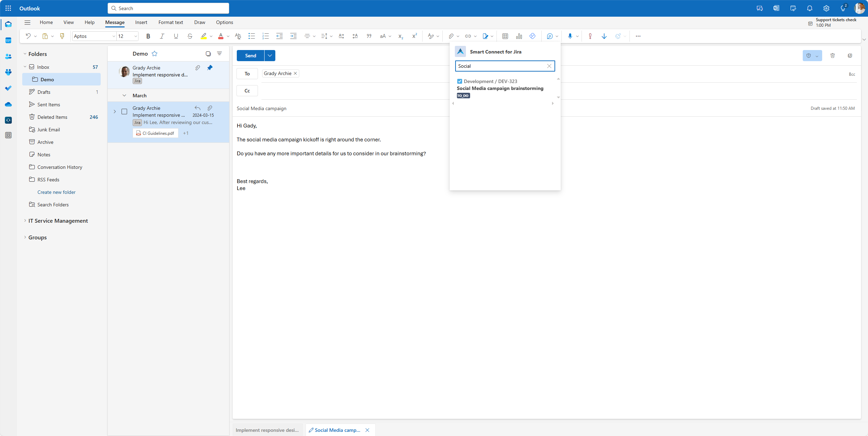Open highlight color dropdown arrow
This screenshot has height=436, width=868.
tap(211, 36)
